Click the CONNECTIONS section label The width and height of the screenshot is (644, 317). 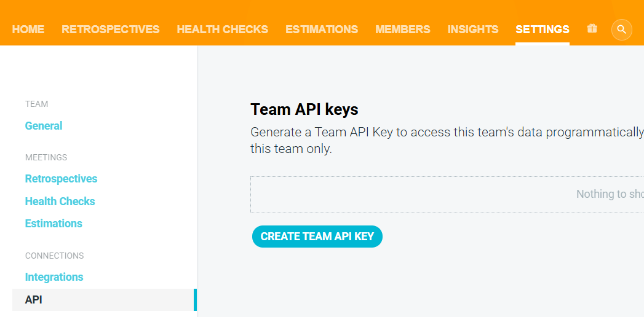[54, 256]
